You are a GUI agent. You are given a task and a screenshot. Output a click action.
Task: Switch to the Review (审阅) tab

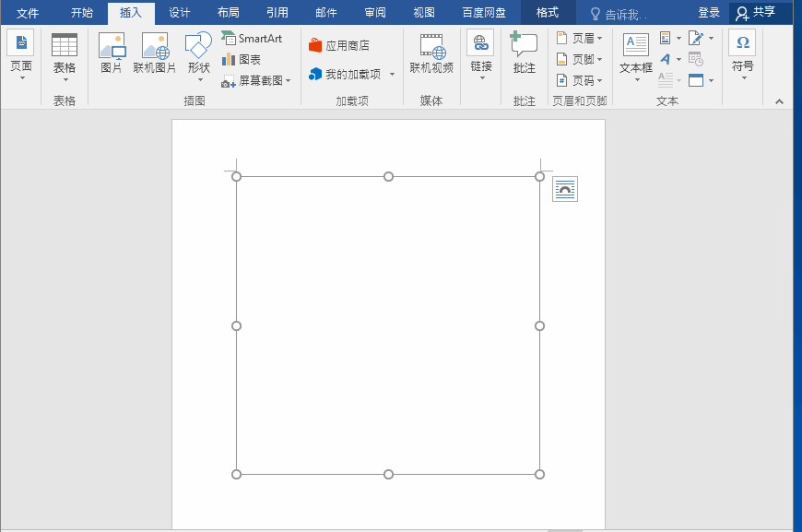(375, 13)
